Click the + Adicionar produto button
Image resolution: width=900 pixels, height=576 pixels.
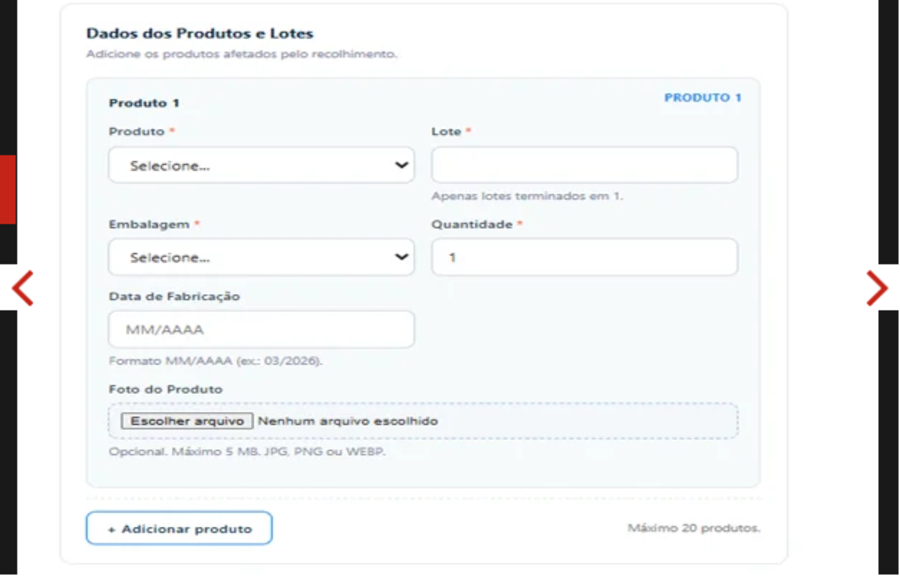(179, 528)
